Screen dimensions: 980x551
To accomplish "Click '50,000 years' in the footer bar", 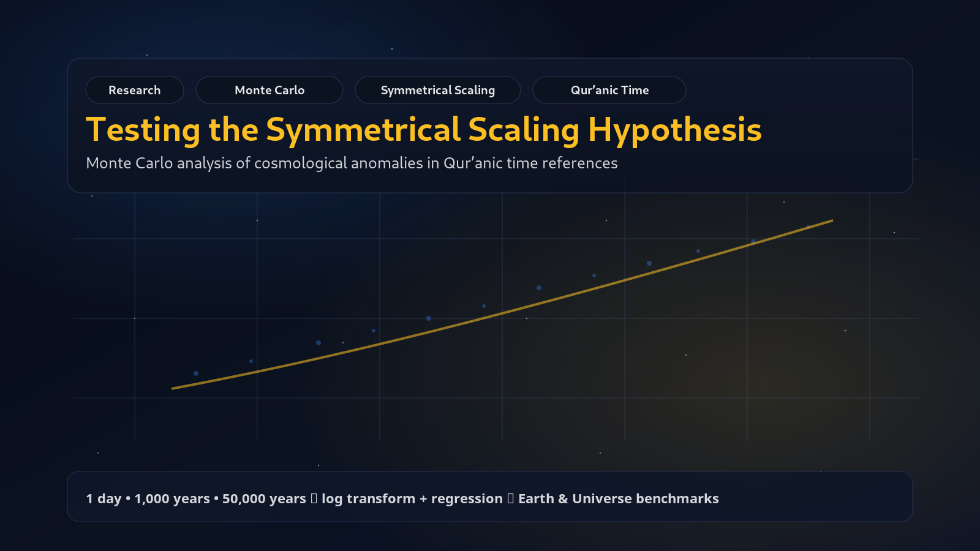I will click(x=264, y=499).
